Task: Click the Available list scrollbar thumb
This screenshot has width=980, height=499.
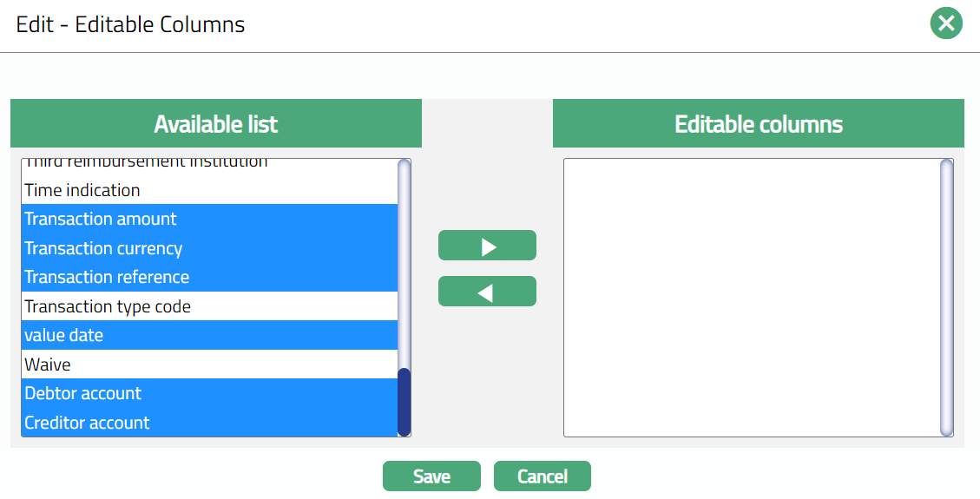Action: coord(404,401)
